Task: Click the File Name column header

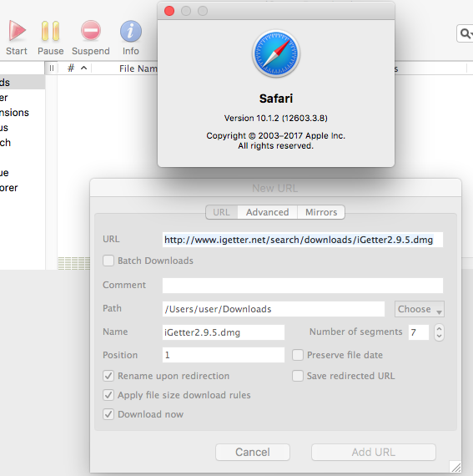Action: [138, 68]
